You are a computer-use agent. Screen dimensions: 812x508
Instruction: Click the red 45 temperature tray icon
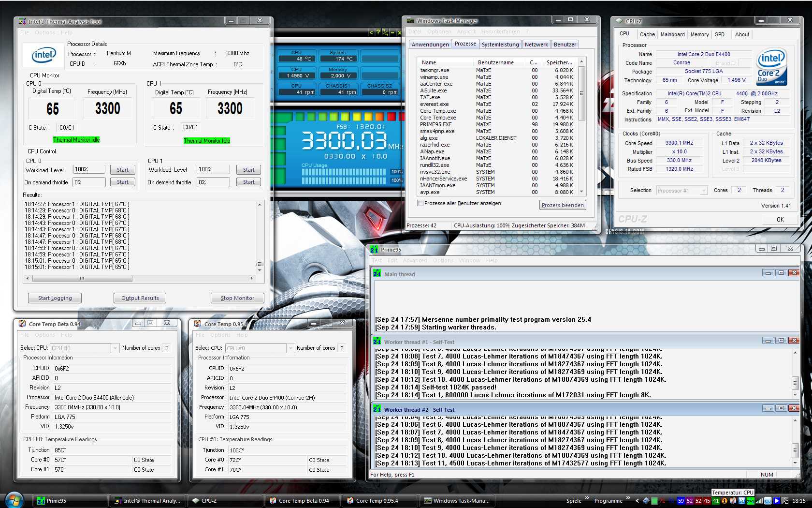(x=707, y=501)
